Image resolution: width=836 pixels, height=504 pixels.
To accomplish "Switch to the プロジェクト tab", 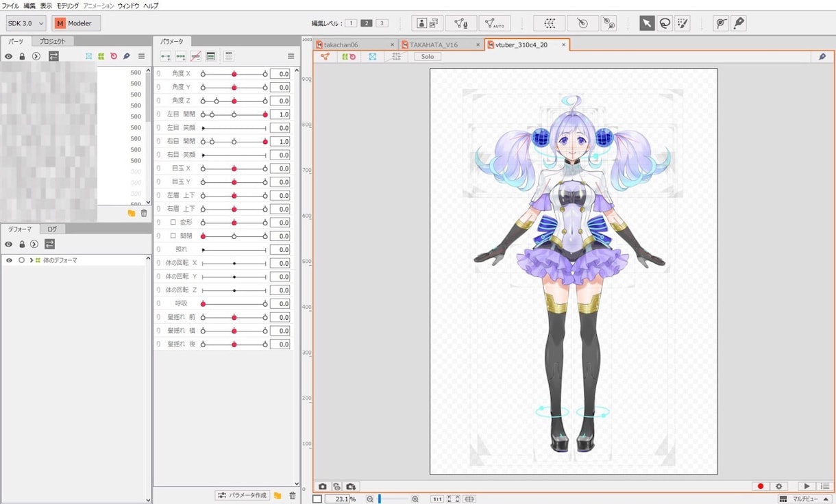I will (53, 41).
